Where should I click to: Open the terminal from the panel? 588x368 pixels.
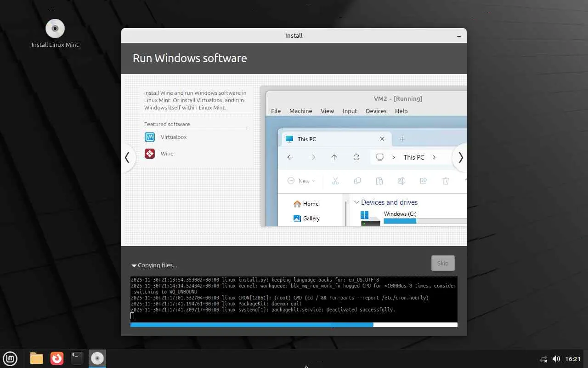click(77, 358)
